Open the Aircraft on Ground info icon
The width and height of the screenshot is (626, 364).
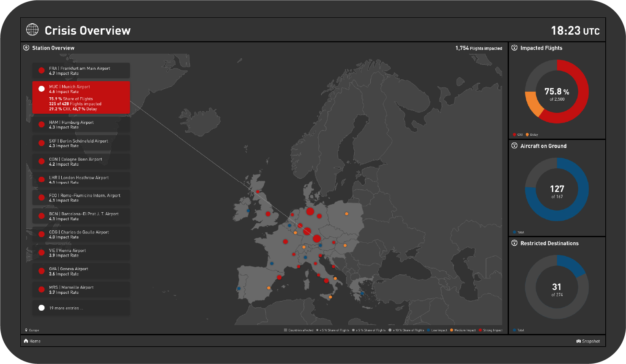pos(514,146)
